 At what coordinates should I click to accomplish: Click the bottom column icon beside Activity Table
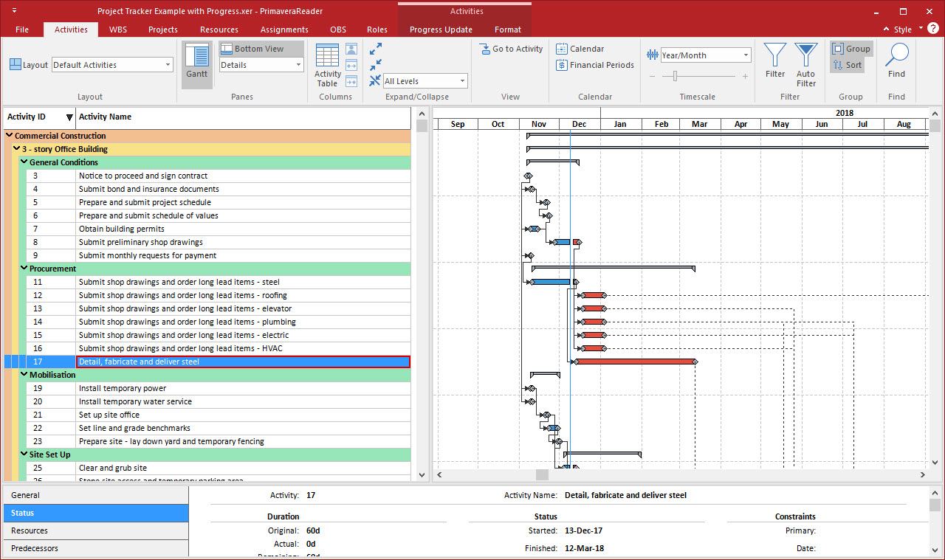click(x=351, y=80)
